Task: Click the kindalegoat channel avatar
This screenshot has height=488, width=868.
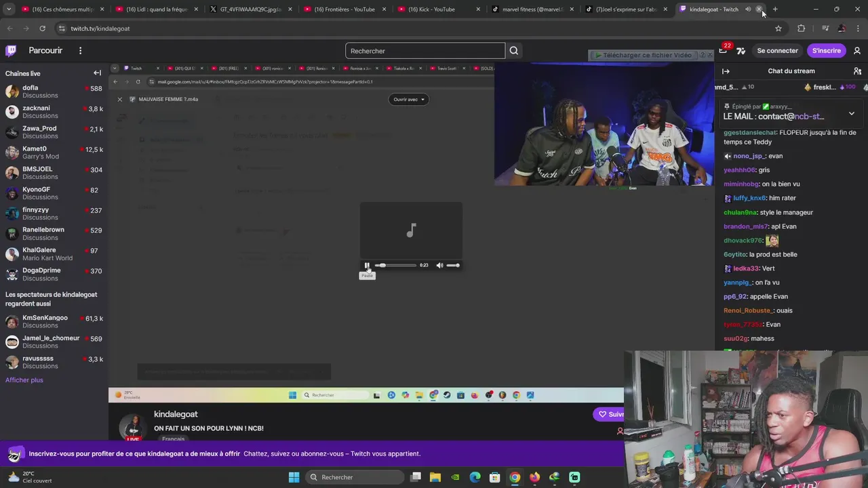Action: (x=133, y=427)
